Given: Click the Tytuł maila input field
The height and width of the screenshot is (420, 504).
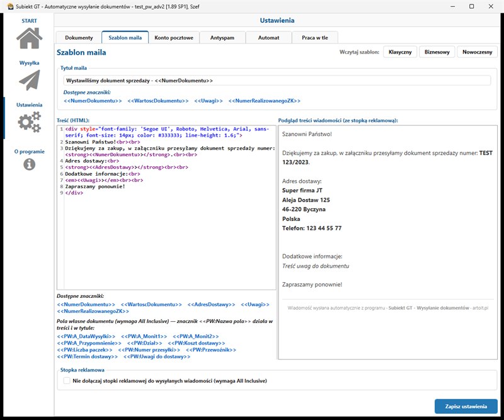Looking at the screenshot, I should tap(277, 81).
